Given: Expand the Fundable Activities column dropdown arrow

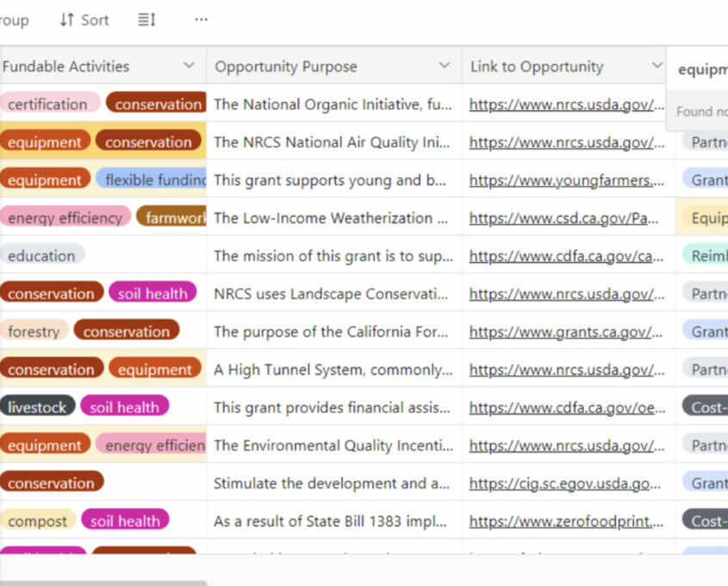Looking at the screenshot, I should (x=190, y=66).
